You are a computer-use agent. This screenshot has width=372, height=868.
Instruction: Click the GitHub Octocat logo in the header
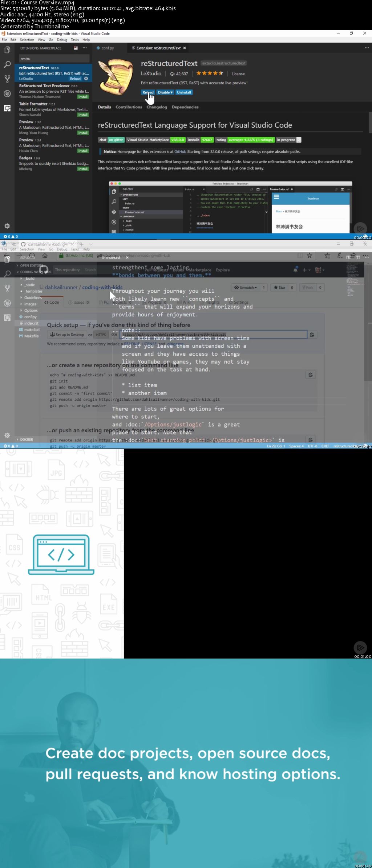tap(44, 270)
